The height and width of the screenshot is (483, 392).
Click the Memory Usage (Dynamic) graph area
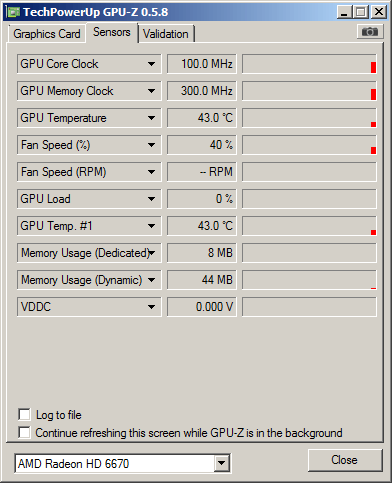click(309, 280)
